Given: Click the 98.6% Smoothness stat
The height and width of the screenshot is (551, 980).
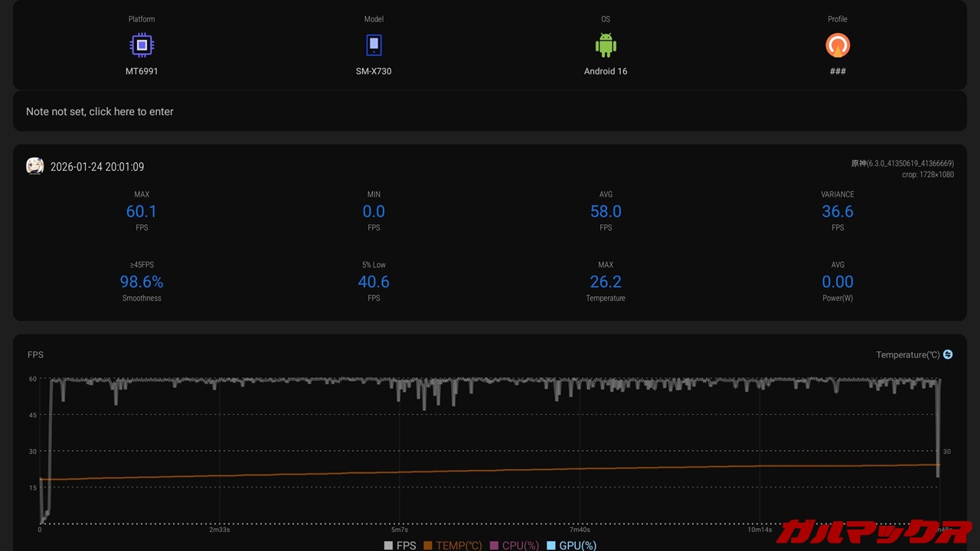Looking at the screenshot, I should [142, 282].
